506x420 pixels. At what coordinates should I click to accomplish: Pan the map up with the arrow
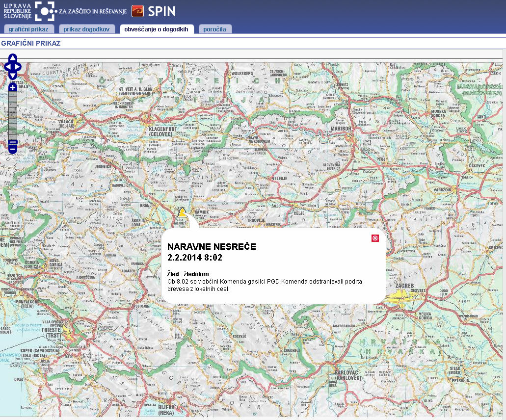tap(13, 58)
